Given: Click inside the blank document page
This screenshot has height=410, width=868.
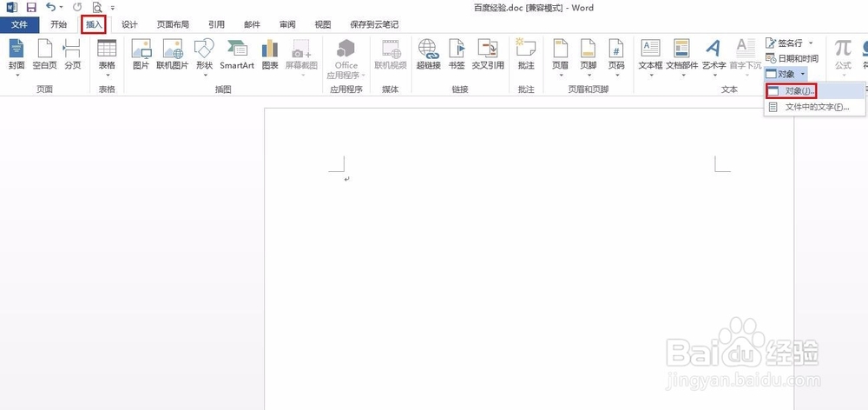Looking at the screenshot, I should [529, 259].
